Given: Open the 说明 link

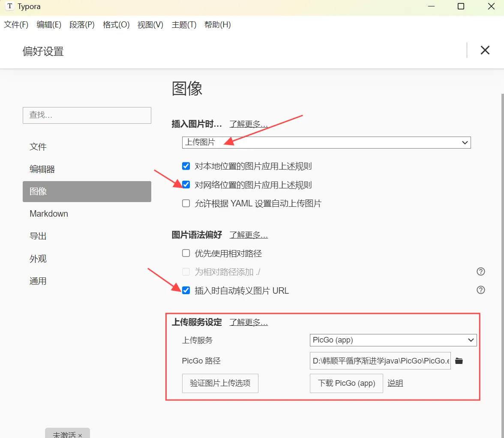Looking at the screenshot, I should click(x=395, y=383).
